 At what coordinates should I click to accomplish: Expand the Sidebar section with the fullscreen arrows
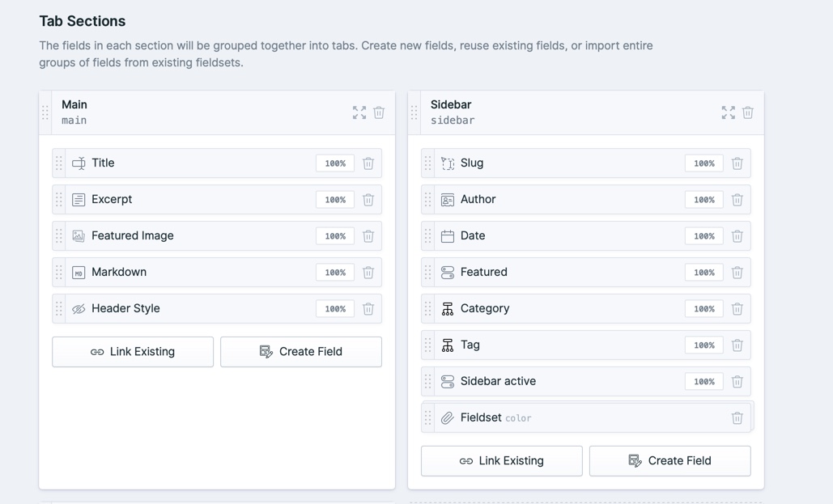tap(729, 112)
